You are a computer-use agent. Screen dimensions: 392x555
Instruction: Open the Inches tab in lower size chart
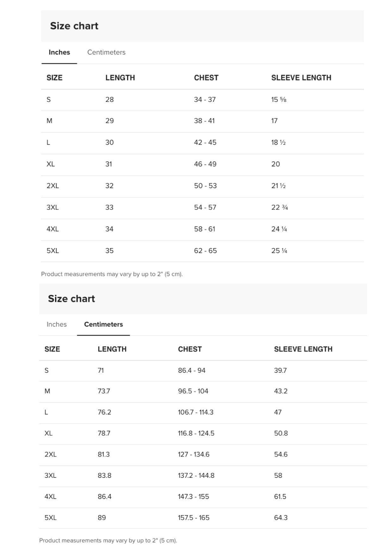pyautogui.click(x=56, y=324)
